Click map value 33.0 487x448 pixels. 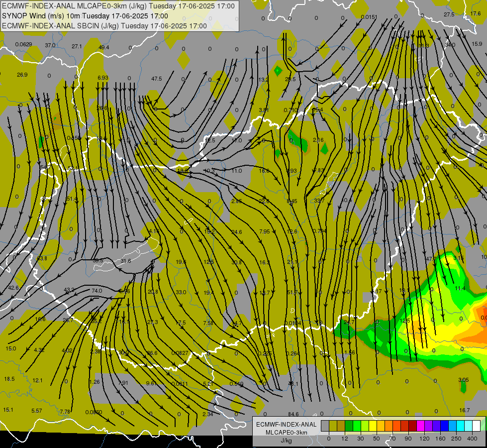tap(181, 292)
